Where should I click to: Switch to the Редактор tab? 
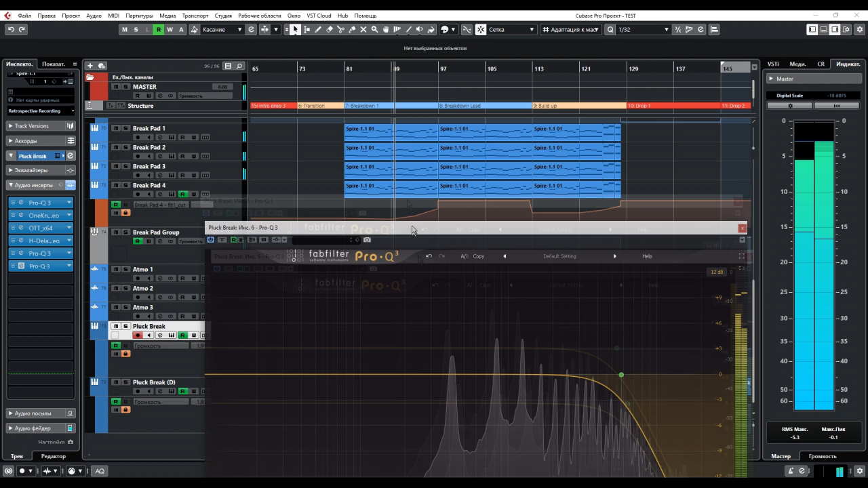(54, 456)
